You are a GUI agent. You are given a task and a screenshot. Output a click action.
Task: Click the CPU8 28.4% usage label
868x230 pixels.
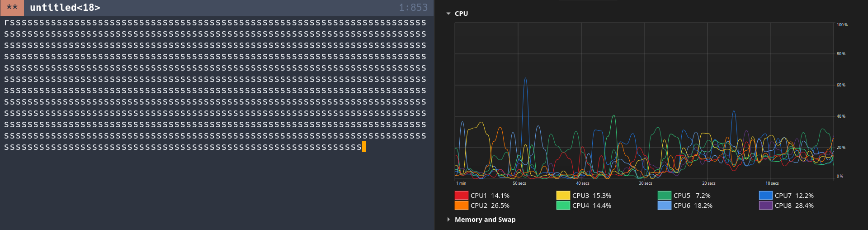click(794, 206)
